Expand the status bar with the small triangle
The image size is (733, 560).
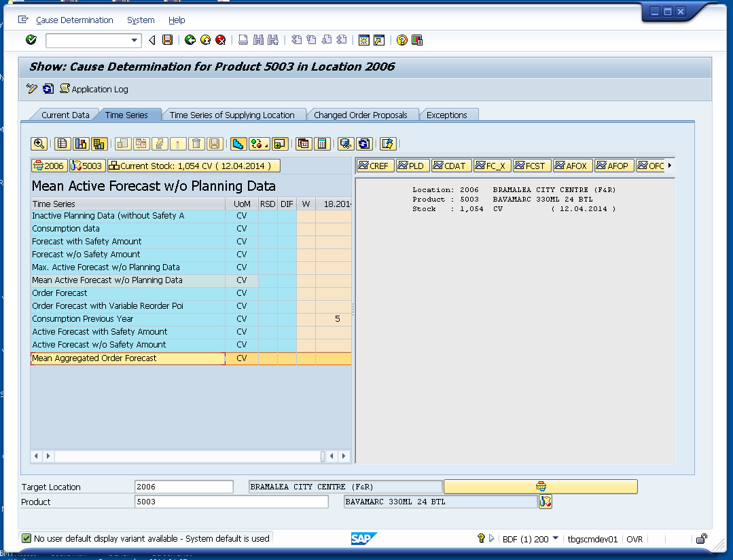click(x=491, y=538)
